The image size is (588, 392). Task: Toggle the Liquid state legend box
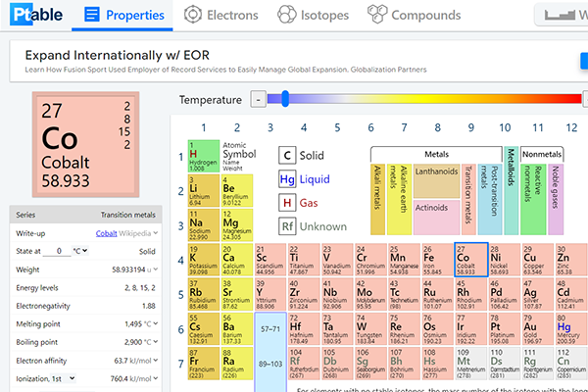(x=287, y=179)
